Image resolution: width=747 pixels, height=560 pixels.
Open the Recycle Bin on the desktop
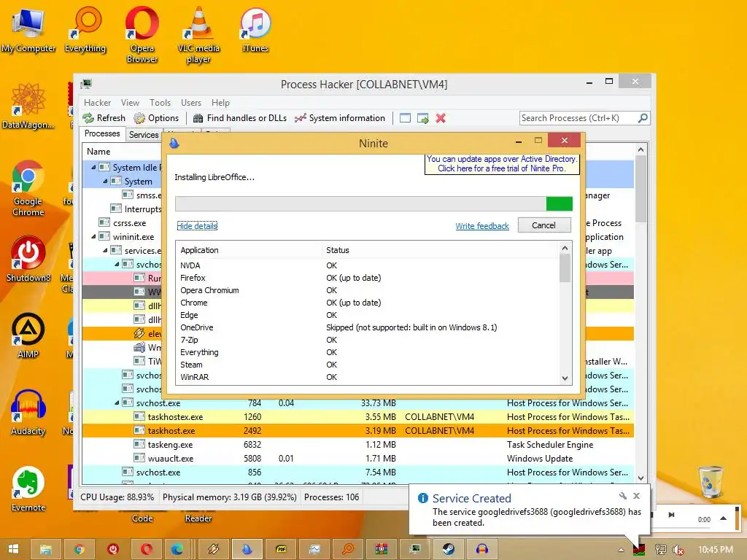711,482
